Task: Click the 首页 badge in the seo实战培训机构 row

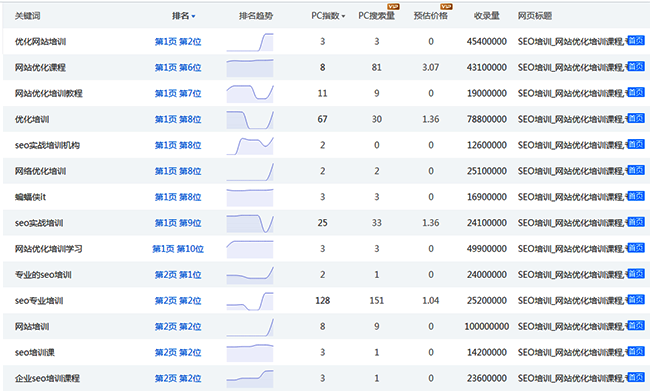Action: pos(635,144)
